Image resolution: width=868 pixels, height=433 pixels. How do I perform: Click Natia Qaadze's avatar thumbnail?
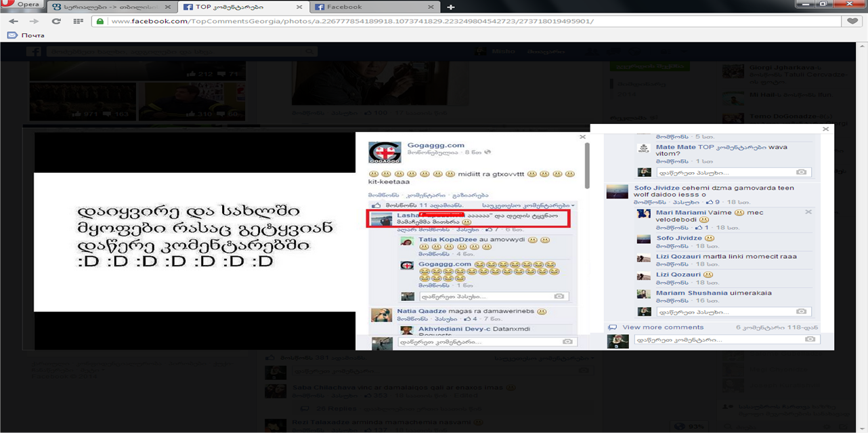pyautogui.click(x=382, y=314)
